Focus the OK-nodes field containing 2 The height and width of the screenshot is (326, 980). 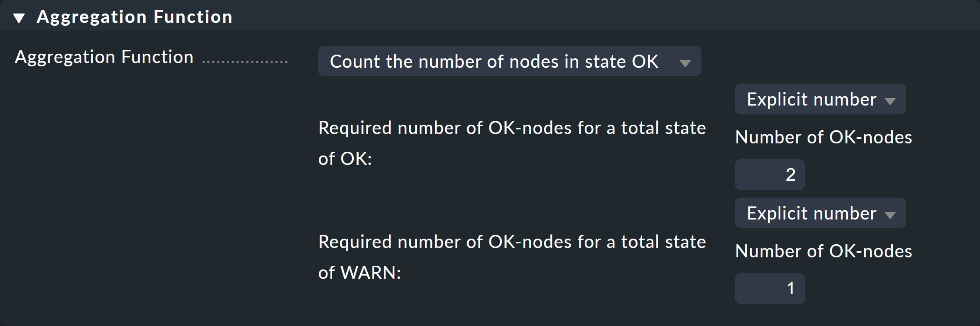[770, 175]
